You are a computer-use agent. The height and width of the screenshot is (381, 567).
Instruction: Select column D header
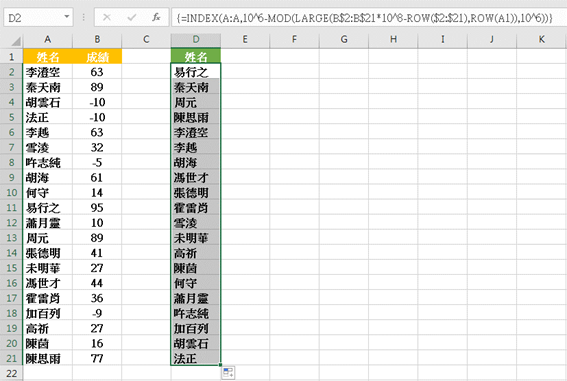click(196, 40)
